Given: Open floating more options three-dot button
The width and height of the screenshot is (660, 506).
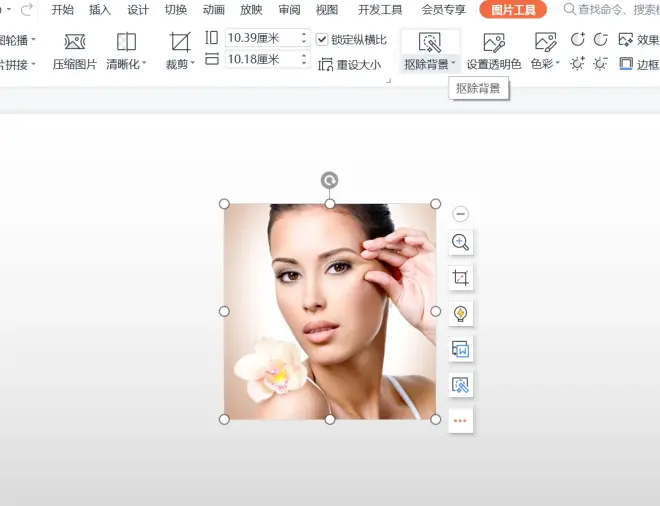Looking at the screenshot, I should click(x=460, y=421).
